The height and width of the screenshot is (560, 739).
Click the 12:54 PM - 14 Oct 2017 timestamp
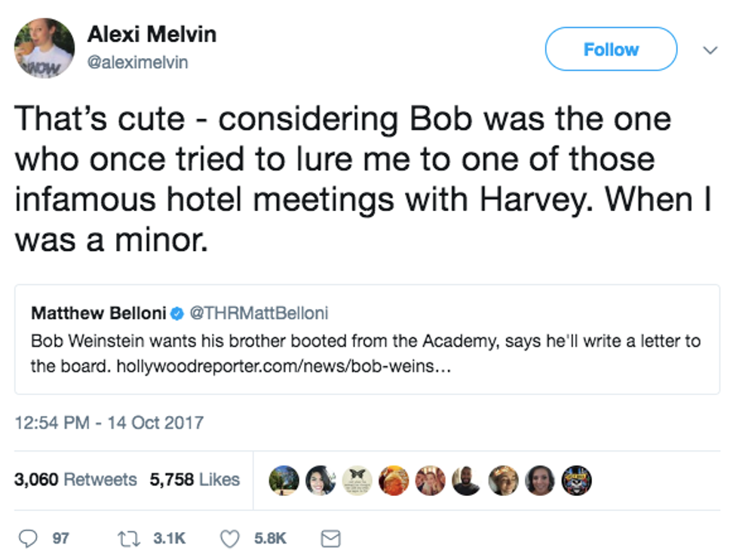click(x=109, y=422)
